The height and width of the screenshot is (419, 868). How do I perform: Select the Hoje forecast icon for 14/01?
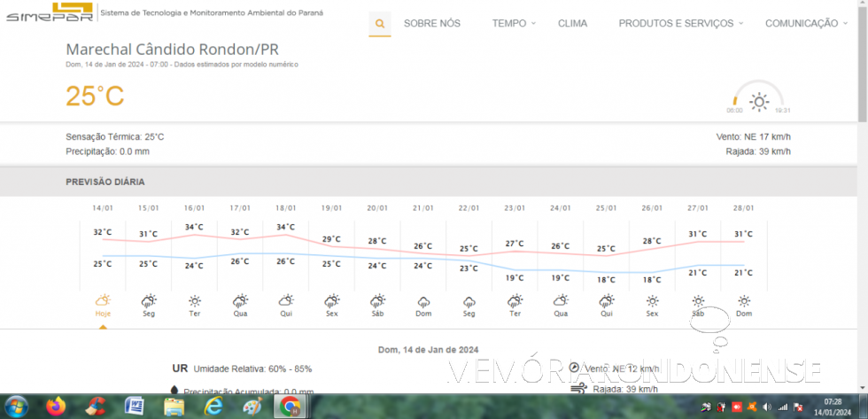coord(103,301)
